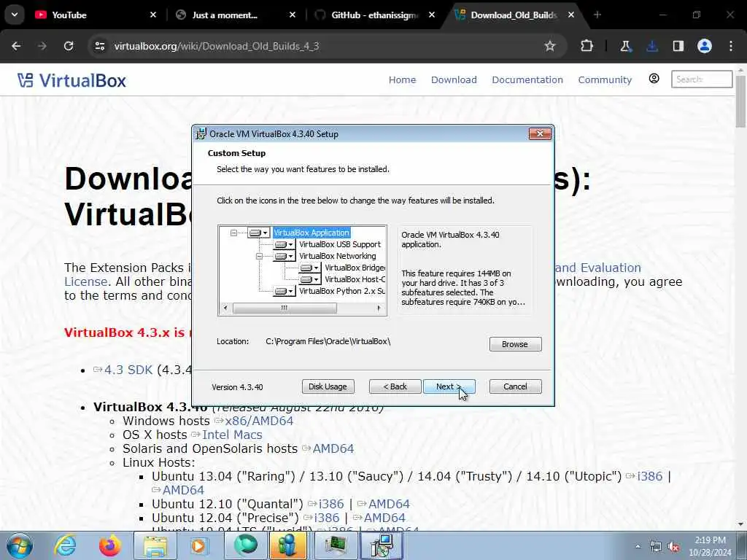Click the feature tree scroll right arrow
Image resolution: width=747 pixels, height=560 pixels.
[x=379, y=308]
